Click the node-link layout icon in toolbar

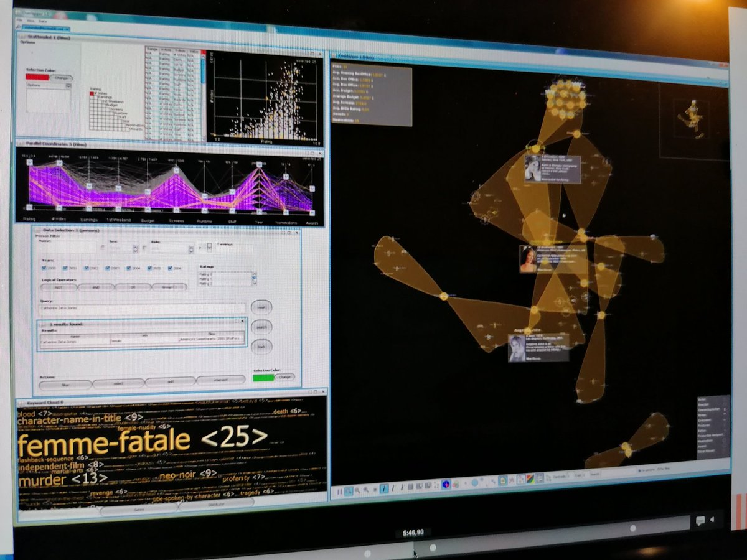(520, 480)
